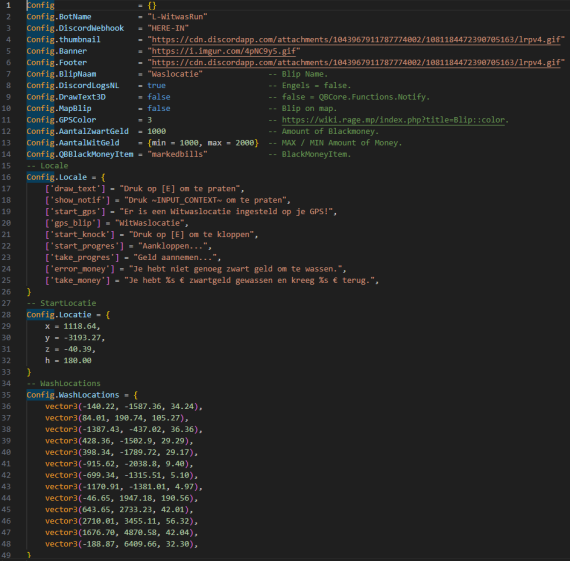The width and height of the screenshot is (570, 561).
Task: Click the x = 1118.64 coordinate
Action: 73,326
